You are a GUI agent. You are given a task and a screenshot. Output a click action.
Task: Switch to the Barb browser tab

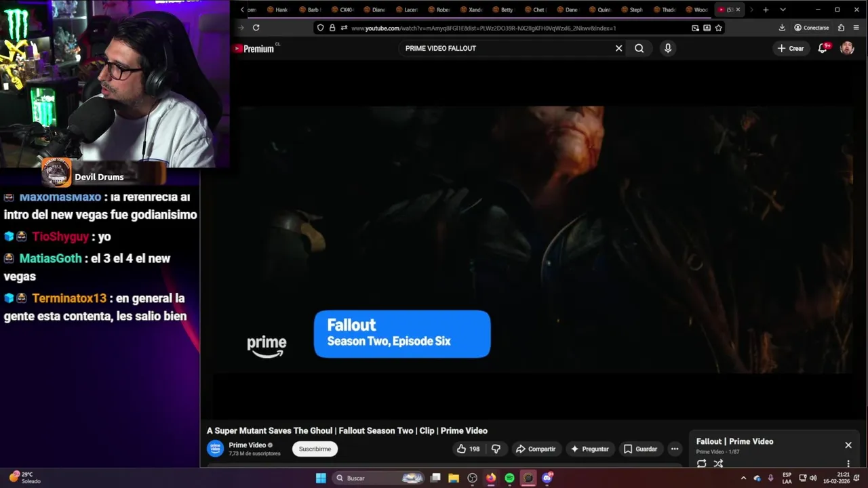309,9
